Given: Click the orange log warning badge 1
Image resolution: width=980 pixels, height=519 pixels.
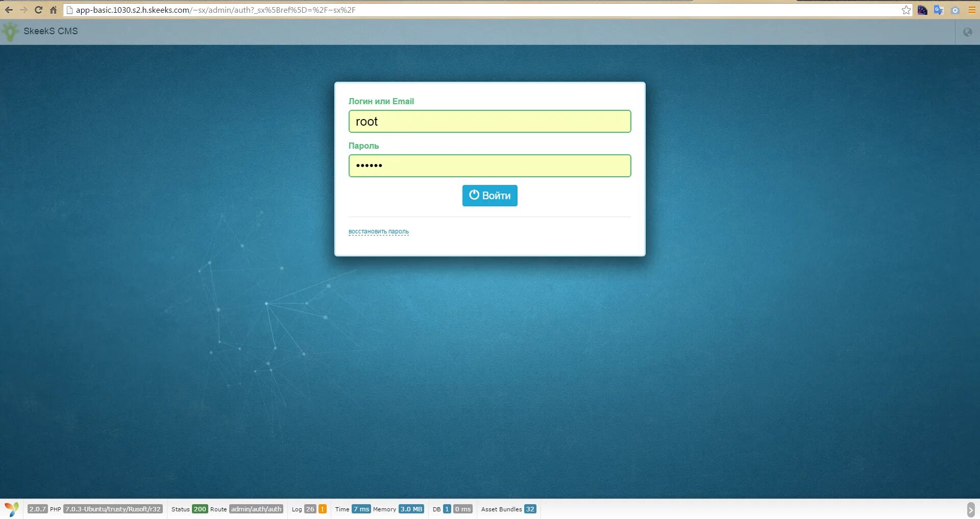Looking at the screenshot, I should click(322, 509).
